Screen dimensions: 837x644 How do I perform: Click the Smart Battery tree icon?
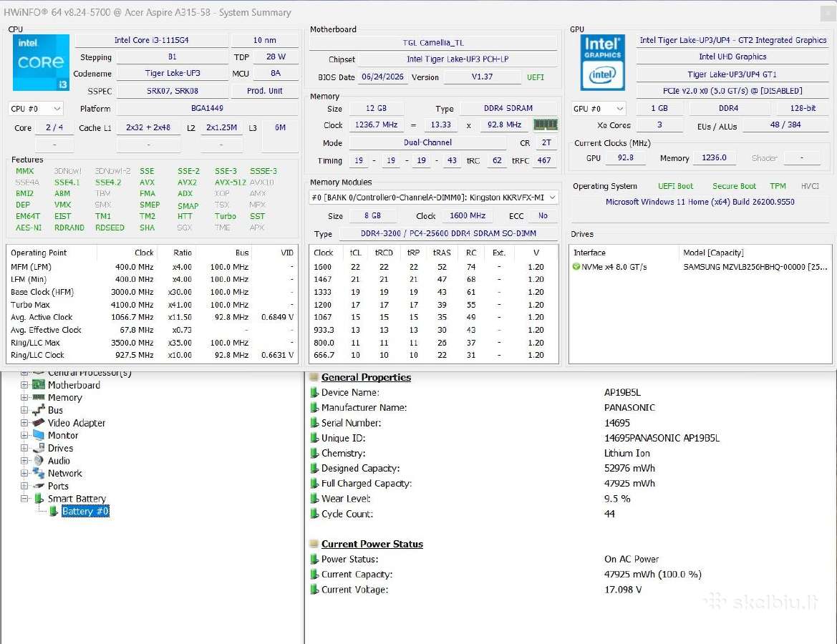[x=39, y=498]
